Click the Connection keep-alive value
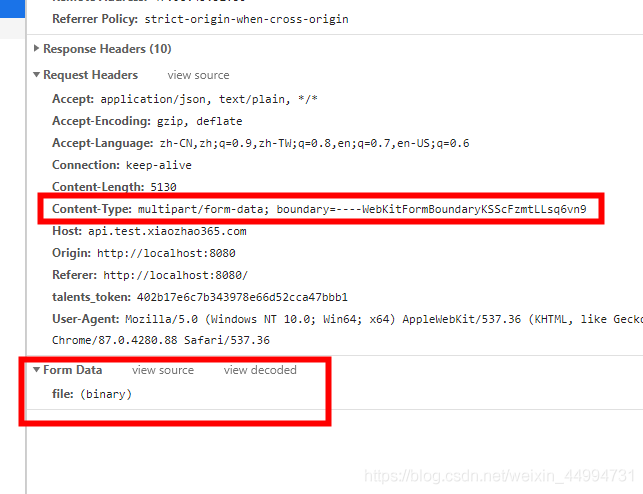Screen dimensions: 643x494 pos(158,165)
